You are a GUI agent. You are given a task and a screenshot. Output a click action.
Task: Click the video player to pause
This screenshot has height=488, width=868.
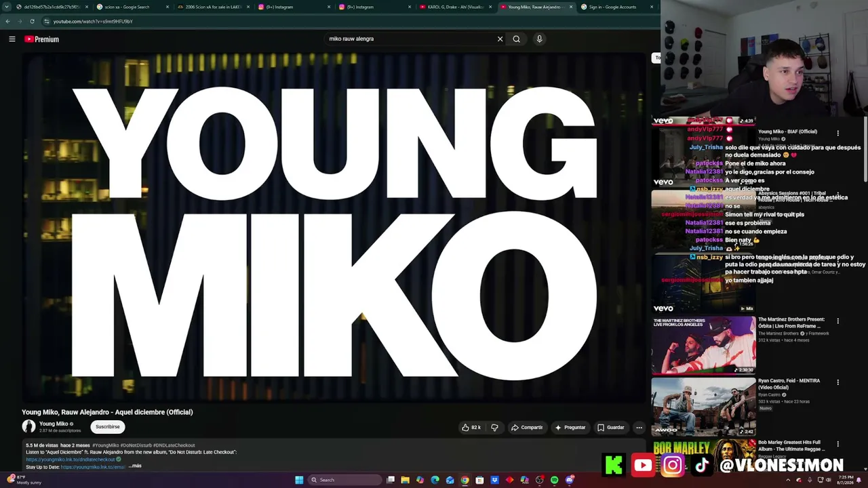336,228
